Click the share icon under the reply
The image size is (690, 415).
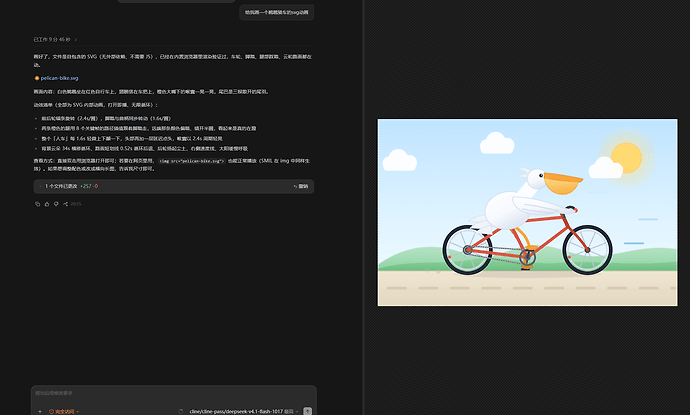[66, 204]
